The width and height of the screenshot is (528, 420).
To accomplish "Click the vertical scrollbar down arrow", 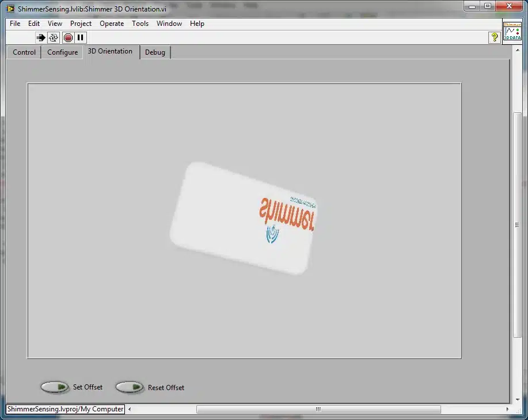I will 518,400.
